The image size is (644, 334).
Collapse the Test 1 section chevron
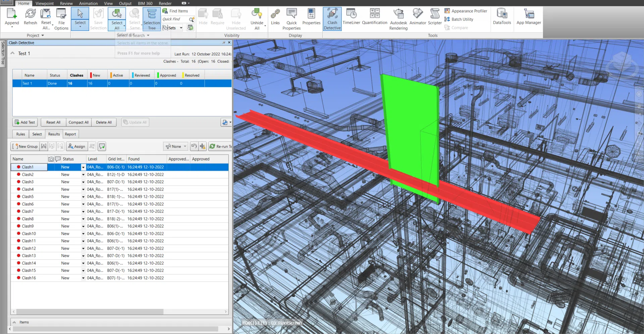coord(13,53)
